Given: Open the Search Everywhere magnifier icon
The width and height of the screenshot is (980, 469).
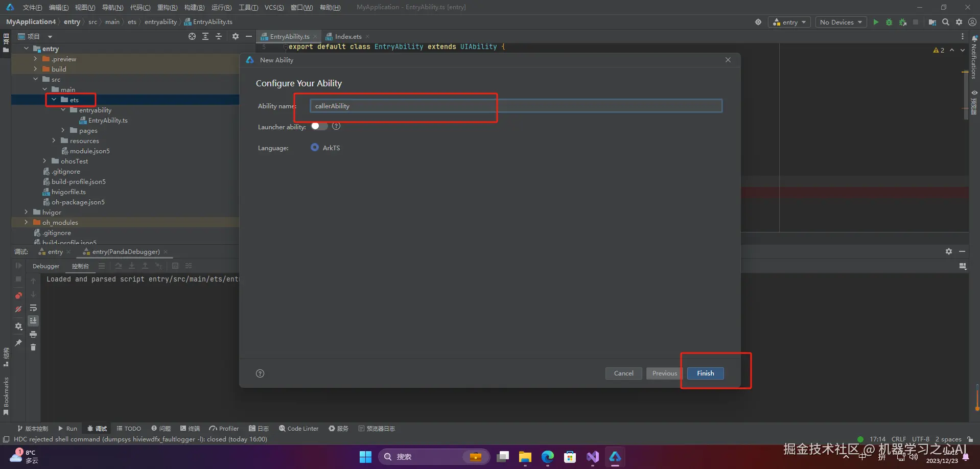Looking at the screenshot, I should point(946,22).
